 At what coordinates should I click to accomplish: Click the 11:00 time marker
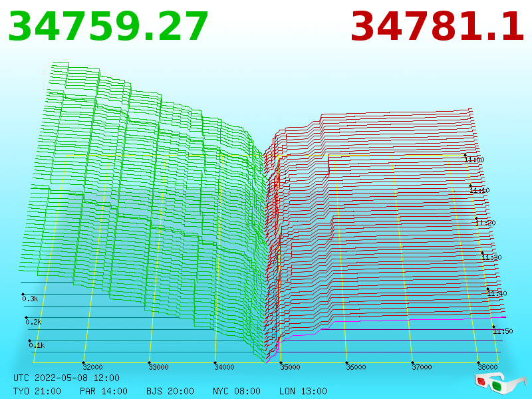point(474,160)
